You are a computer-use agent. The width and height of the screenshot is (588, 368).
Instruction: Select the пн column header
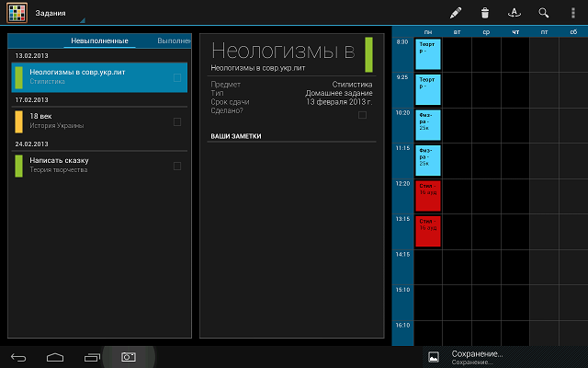(x=428, y=32)
